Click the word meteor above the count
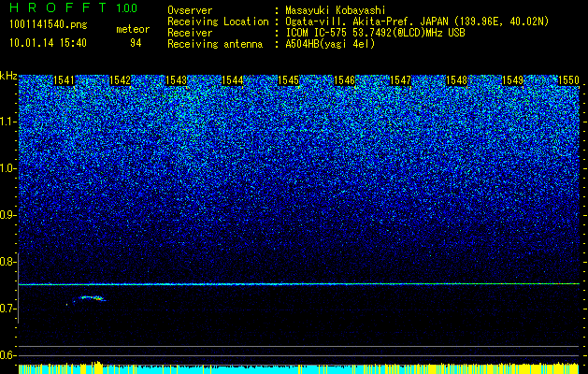The height and width of the screenshot is (374, 588). (x=133, y=29)
